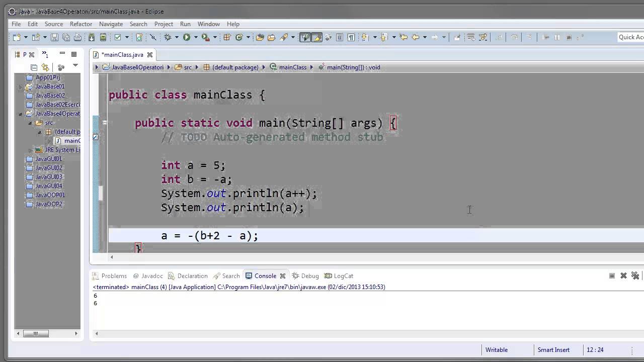Open the Back navigation history dropdown
Viewport: 644px width, 362px height.
425,37
